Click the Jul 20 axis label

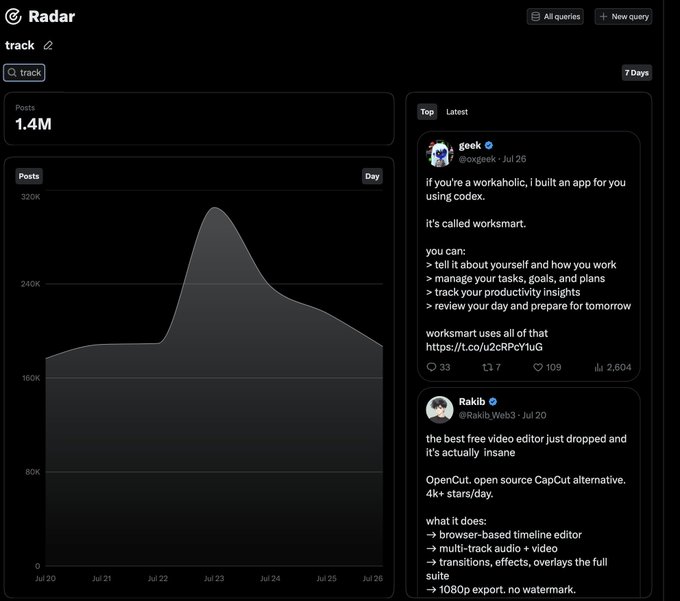(x=45, y=578)
